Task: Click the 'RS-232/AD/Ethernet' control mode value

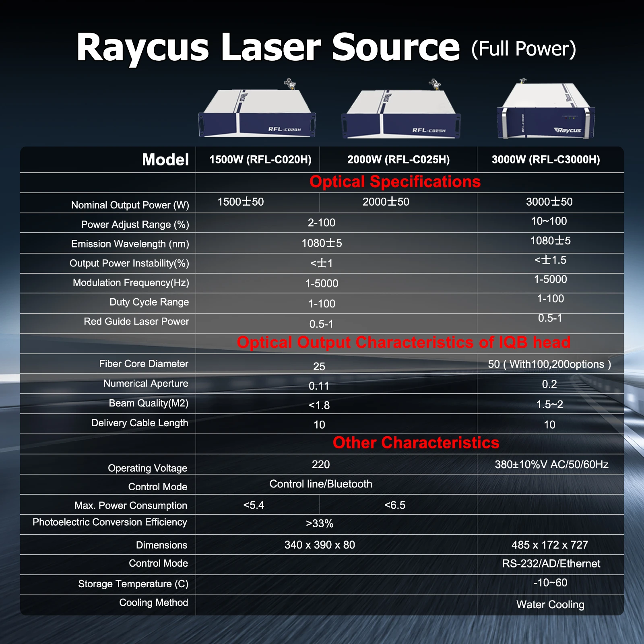Action: 551,563
